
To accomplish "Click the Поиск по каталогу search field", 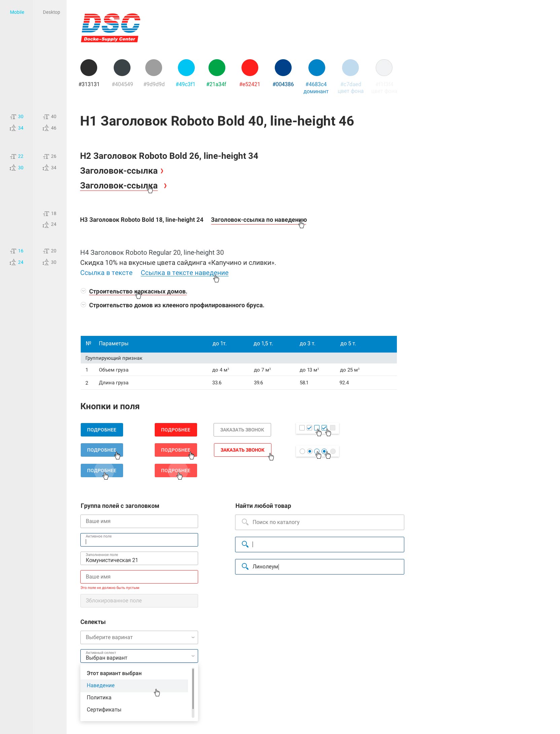I will pyautogui.click(x=320, y=522).
